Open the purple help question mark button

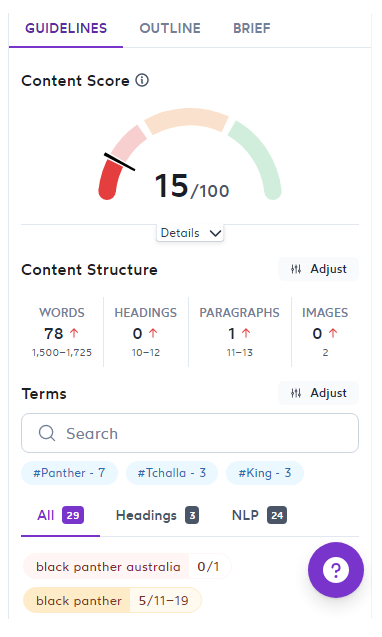point(336,570)
